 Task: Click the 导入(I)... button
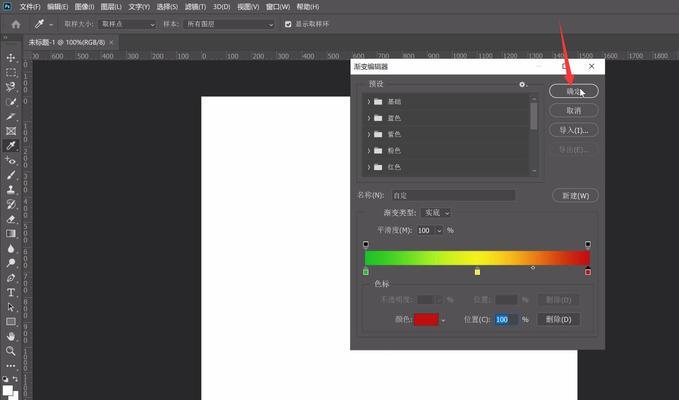tap(574, 130)
